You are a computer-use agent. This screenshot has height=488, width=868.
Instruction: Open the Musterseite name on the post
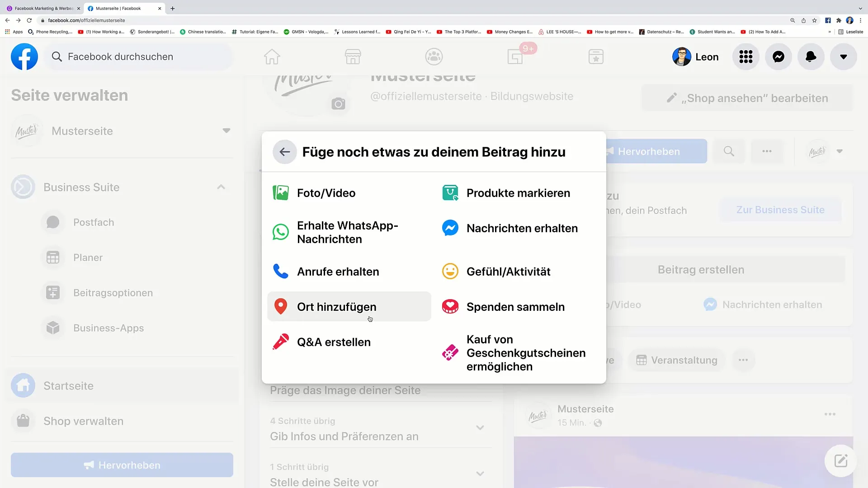click(585, 409)
